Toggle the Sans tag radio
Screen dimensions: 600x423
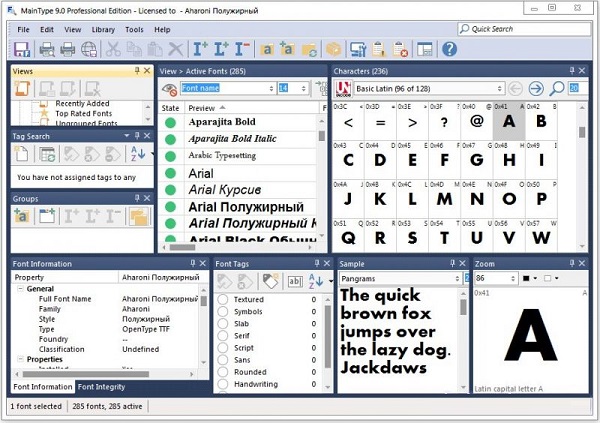[x=223, y=360]
